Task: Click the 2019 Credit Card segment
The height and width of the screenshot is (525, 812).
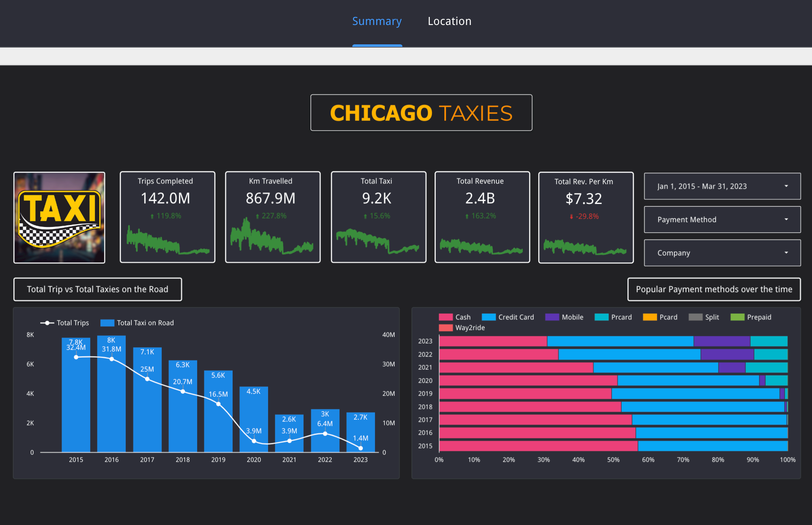Action: pos(695,394)
